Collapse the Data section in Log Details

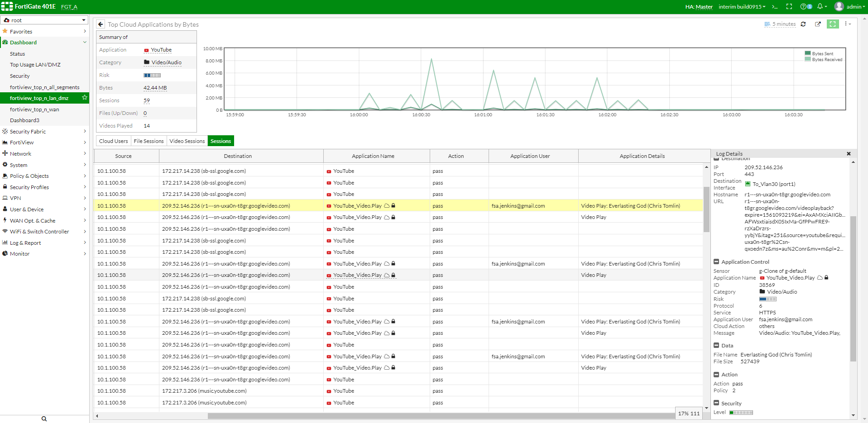(716, 346)
